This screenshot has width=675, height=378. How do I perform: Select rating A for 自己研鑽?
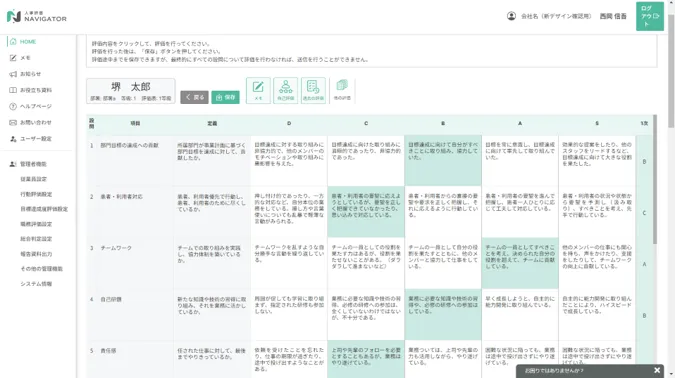[x=520, y=315]
